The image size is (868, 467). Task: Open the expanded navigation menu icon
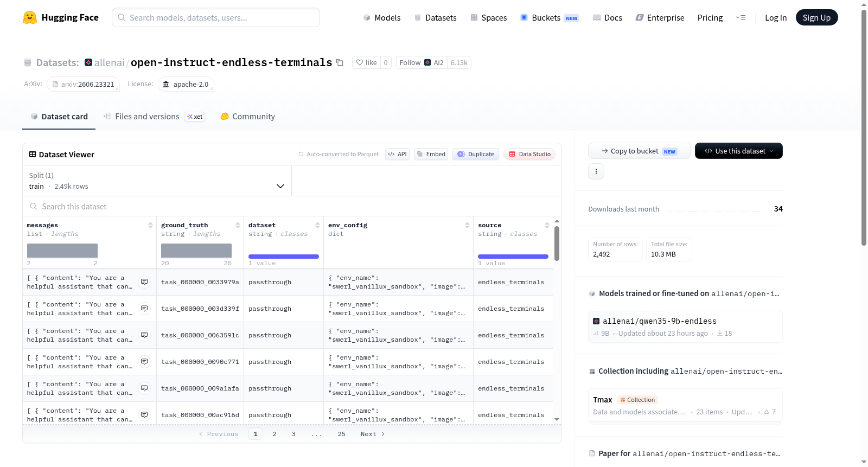coord(741,17)
